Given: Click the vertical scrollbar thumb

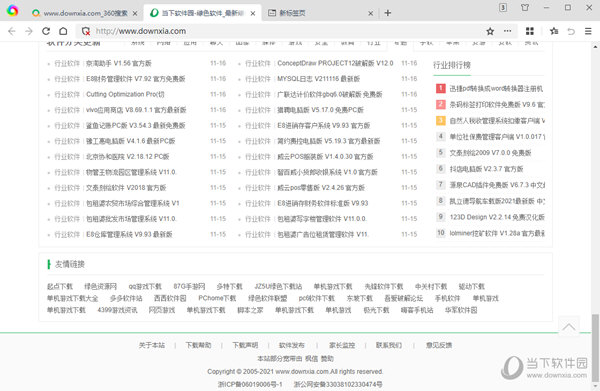Looking at the screenshot, I should pyautogui.click(x=595, y=347).
